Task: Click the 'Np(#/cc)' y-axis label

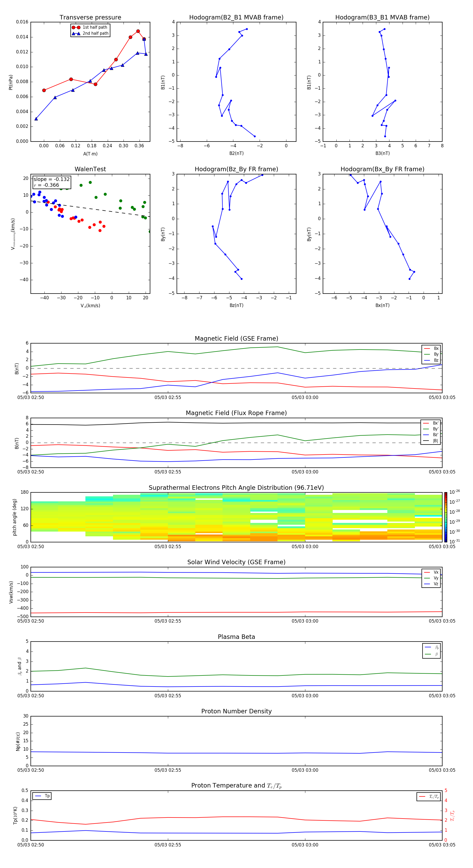Action: coord(18,741)
